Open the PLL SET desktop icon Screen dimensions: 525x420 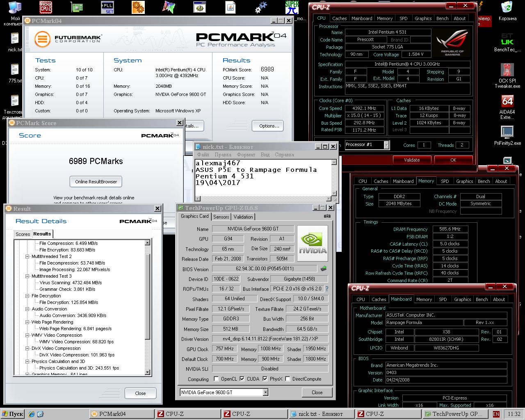coord(107,7)
